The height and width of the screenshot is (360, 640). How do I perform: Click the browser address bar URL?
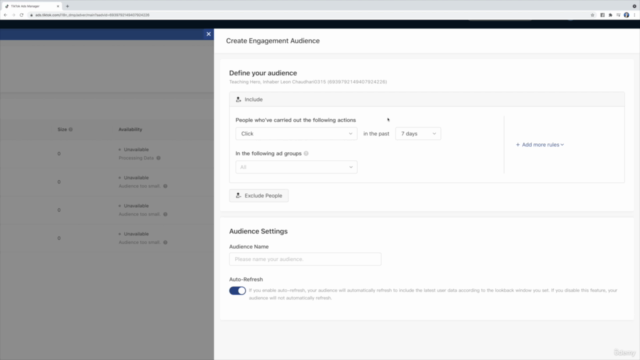click(x=92, y=15)
